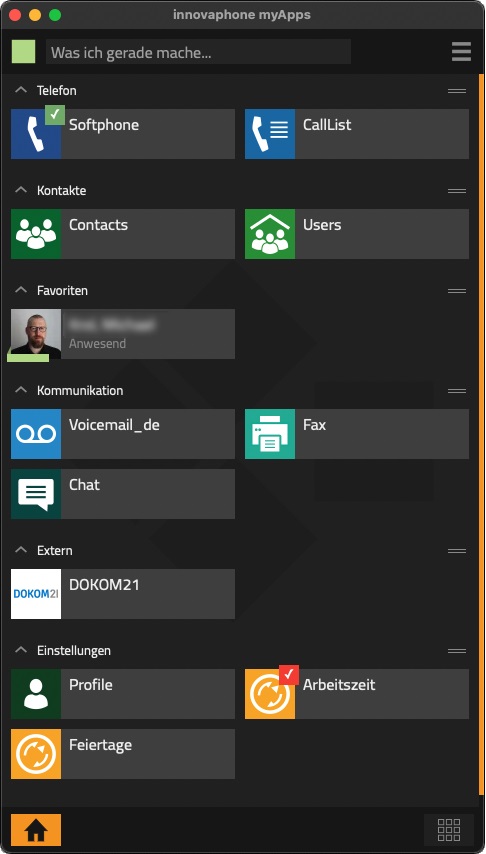Show all apps grid icon
Screen dimensions: 486x854
[x=449, y=830]
